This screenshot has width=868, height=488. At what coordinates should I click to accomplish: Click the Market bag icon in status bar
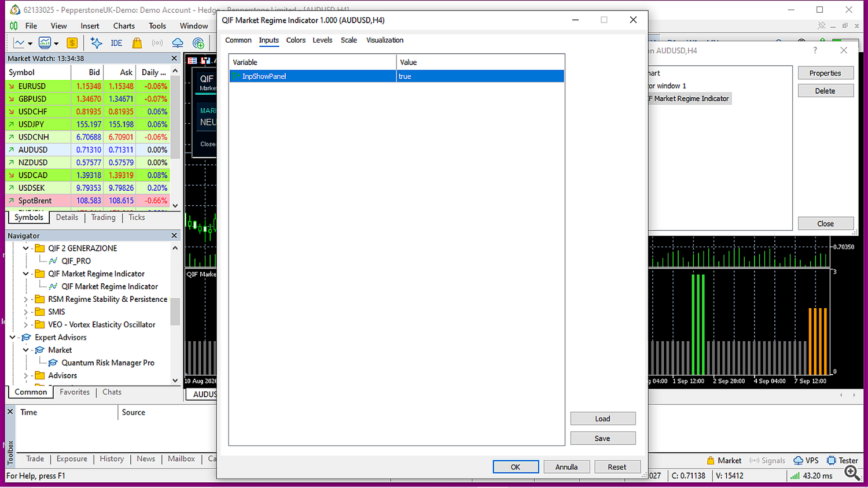coord(711,461)
